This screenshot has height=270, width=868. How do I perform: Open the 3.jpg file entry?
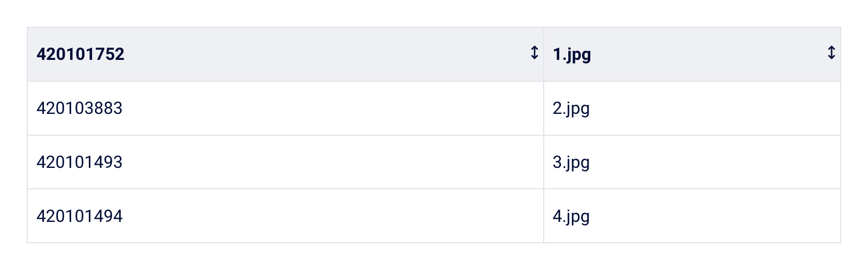coord(571,162)
